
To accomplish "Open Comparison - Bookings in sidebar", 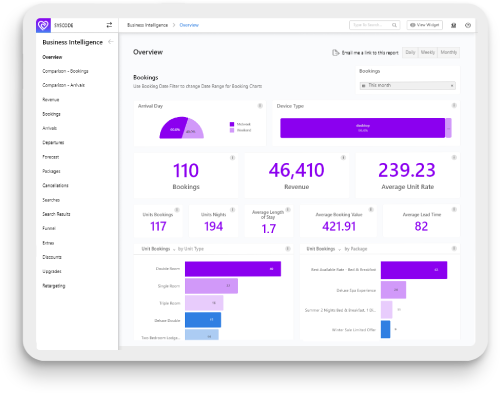I will pyautogui.click(x=65, y=71).
